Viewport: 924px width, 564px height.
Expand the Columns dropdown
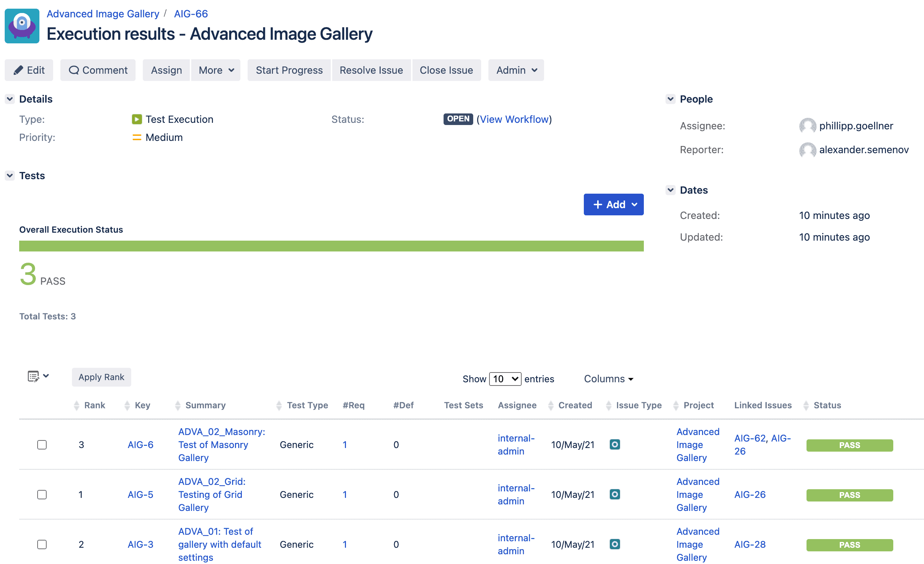click(609, 379)
